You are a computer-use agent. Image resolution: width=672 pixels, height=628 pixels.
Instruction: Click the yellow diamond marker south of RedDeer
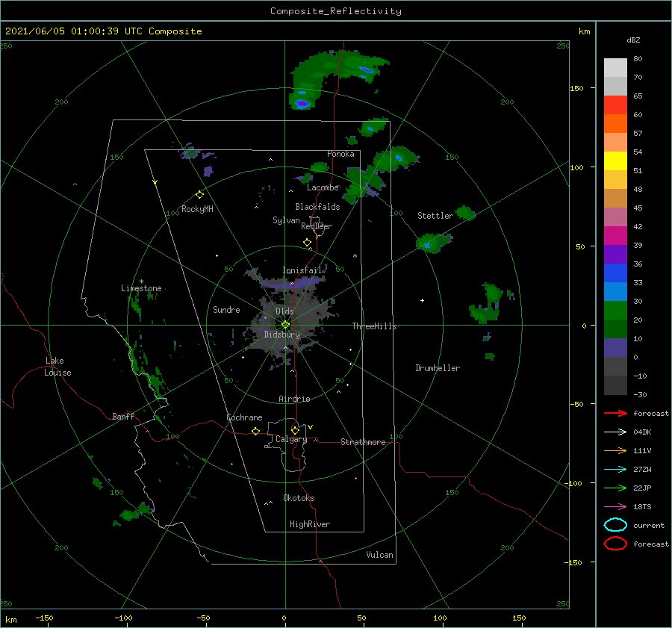307,243
